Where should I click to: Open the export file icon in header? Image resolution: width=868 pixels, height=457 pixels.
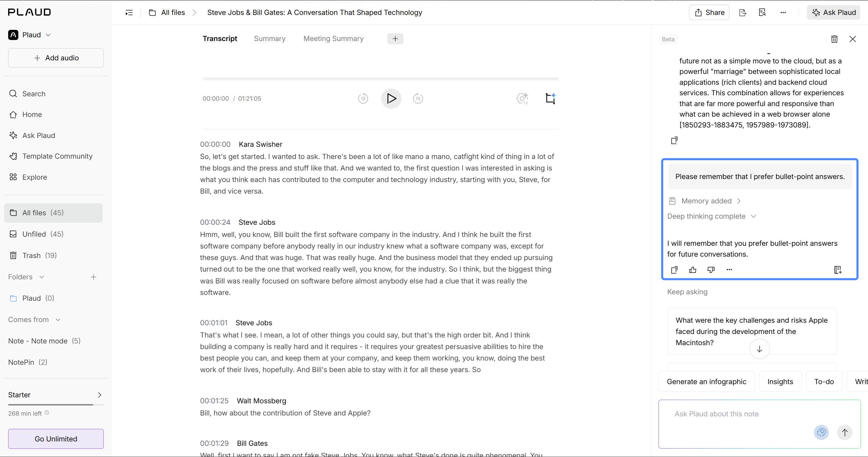743,13
